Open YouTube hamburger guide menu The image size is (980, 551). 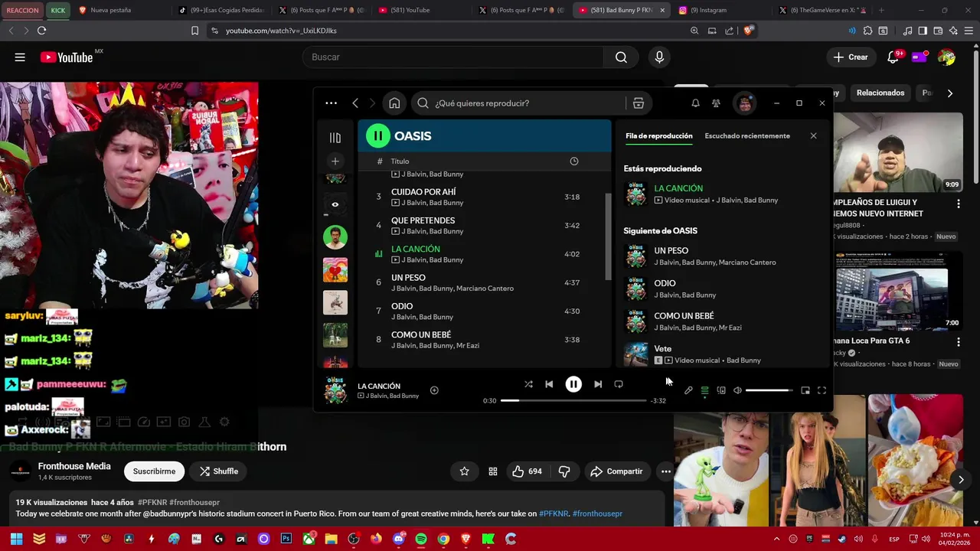pos(20,57)
